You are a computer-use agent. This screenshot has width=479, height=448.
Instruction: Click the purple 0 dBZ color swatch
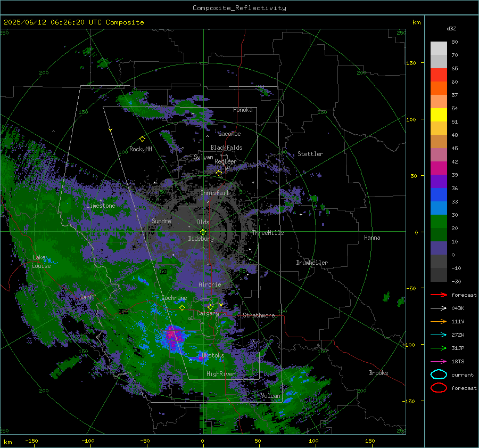(x=439, y=248)
